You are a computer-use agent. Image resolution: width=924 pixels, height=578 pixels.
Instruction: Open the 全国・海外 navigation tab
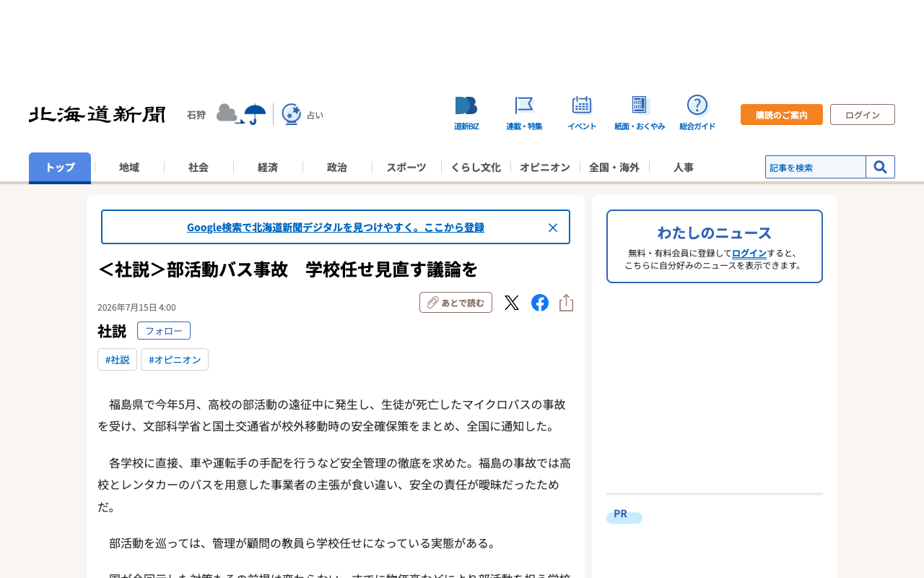point(614,167)
